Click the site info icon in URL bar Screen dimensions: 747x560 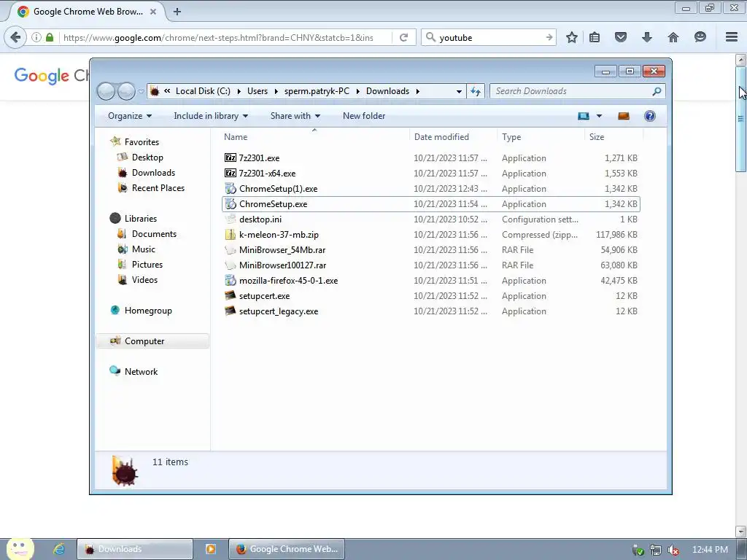(x=36, y=37)
